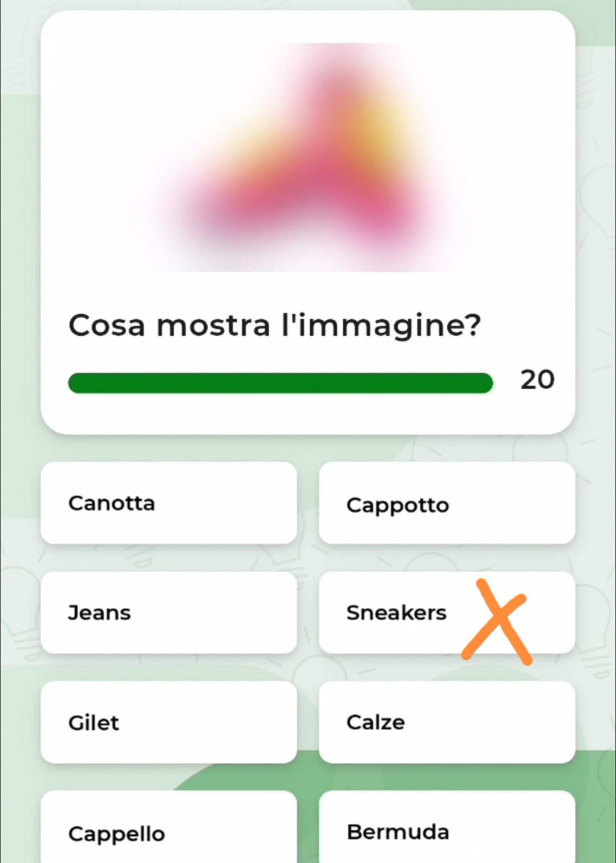
Task: Click the green countdown progress bar
Action: pos(279,383)
